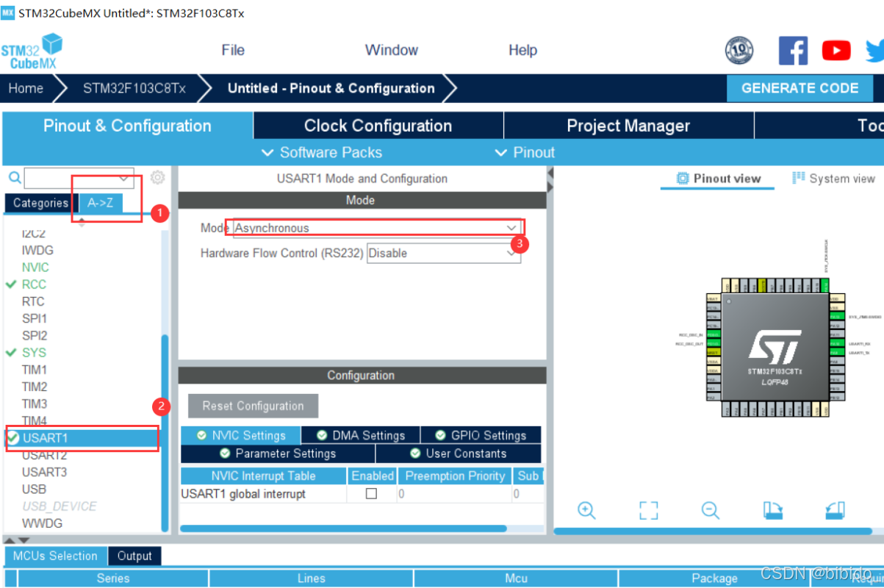Select TIM2 in the peripheral list

(35, 387)
